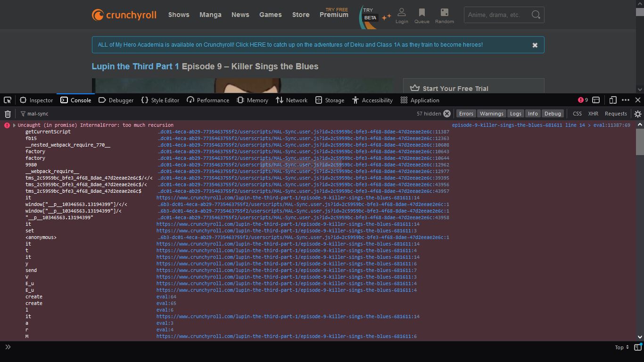Open the Debugger tab
644x362 pixels.
tap(116, 100)
